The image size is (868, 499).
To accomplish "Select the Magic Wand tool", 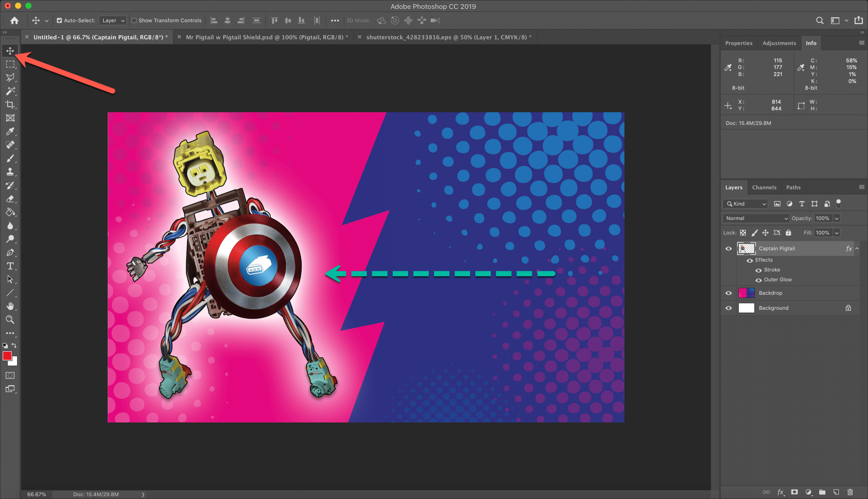I will point(10,91).
